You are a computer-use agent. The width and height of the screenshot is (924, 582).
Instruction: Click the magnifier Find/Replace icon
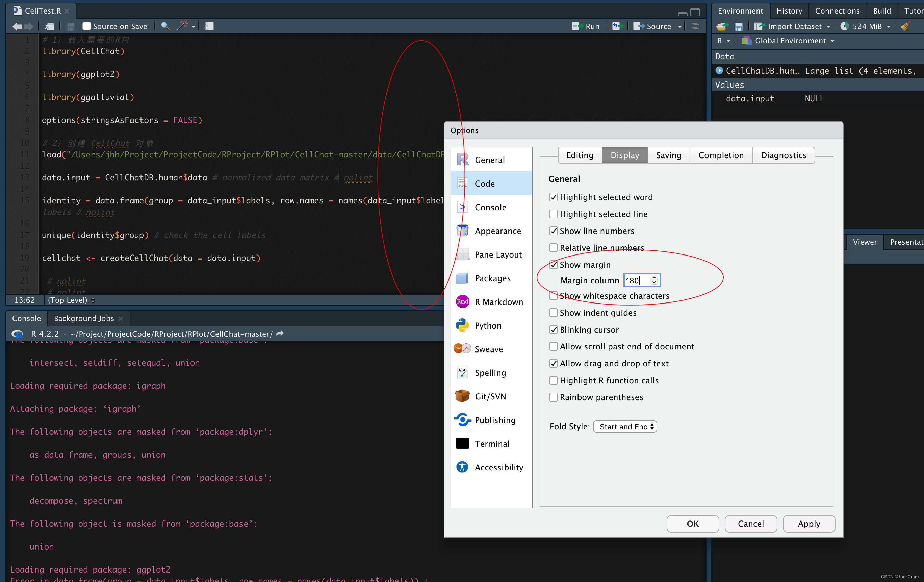(165, 26)
